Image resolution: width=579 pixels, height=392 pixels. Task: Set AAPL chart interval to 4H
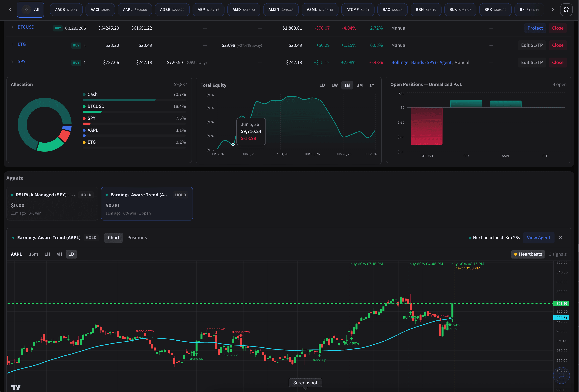point(59,254)
